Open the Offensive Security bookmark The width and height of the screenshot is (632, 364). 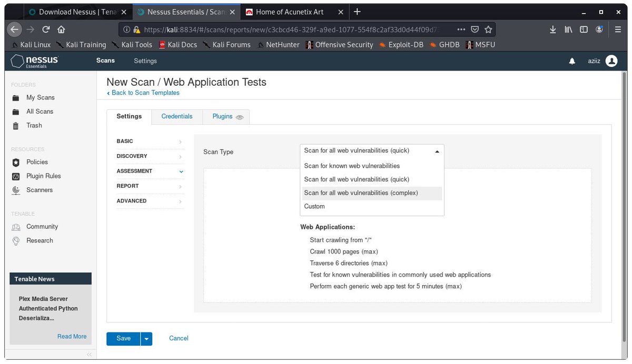(339, 45)
